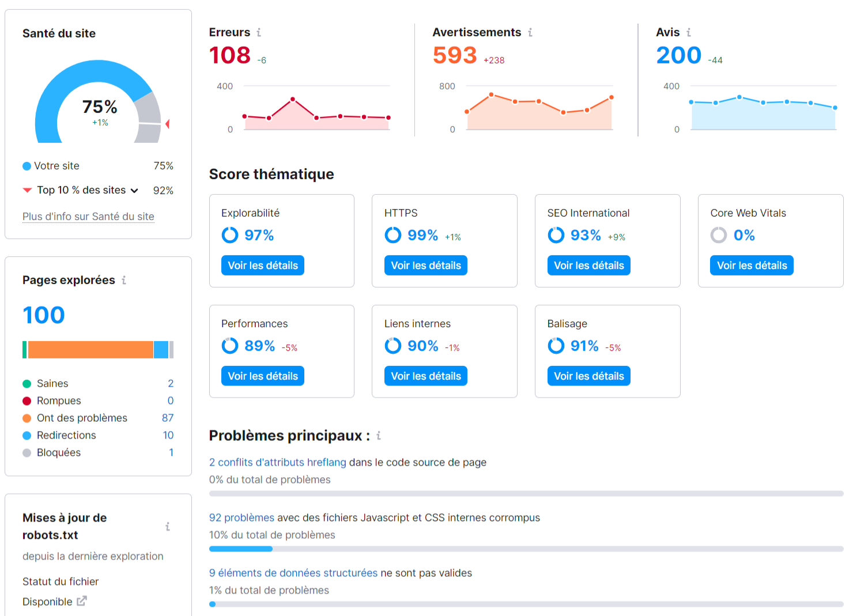Click the Core Web Vitals gauge icon
Viewport: 853px width, 616px height.
click(719, 235)
